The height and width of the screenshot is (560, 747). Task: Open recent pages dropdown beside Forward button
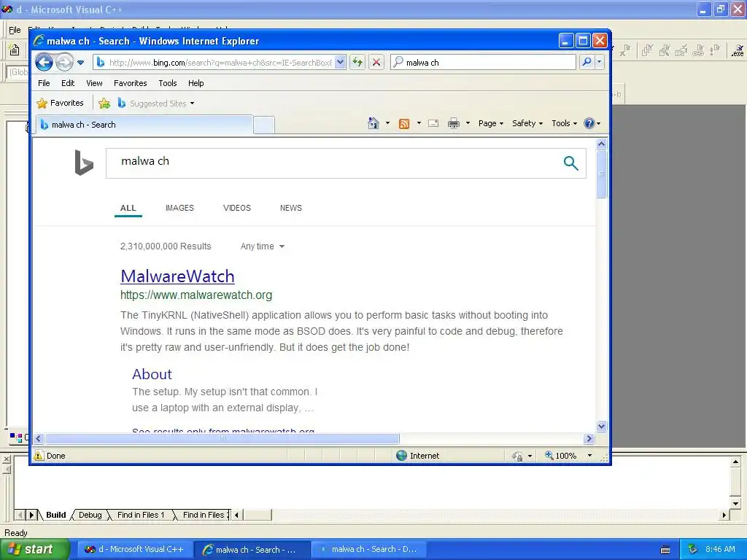coord(80,63)
